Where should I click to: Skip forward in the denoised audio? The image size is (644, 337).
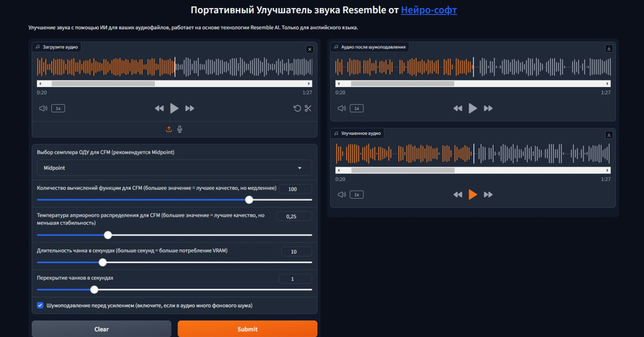(488, 108)
